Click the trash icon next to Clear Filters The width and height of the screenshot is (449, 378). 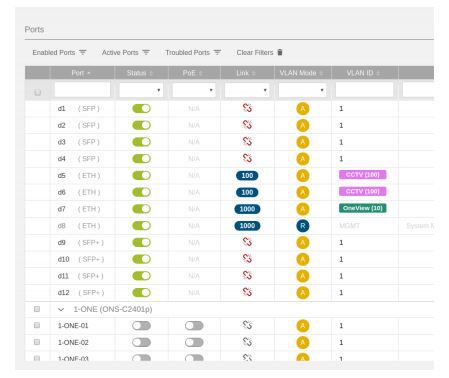(280, 52)
